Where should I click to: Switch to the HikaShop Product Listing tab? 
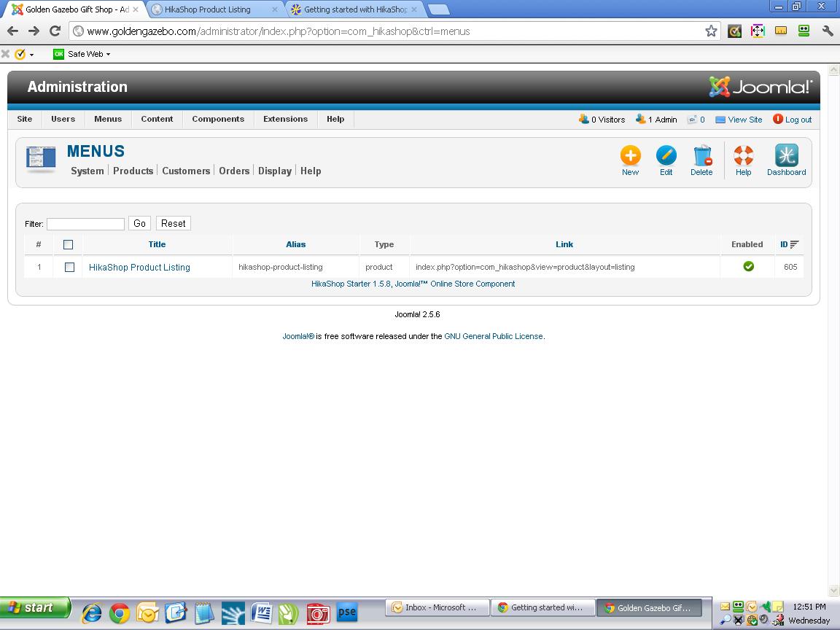(x=214, y=9)
